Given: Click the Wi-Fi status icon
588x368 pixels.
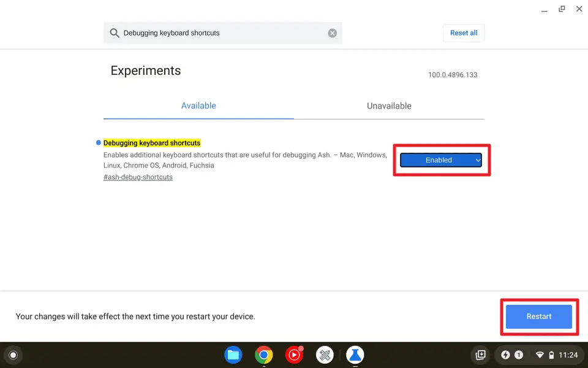Looking at the screenshot, I should pos(540,355).
